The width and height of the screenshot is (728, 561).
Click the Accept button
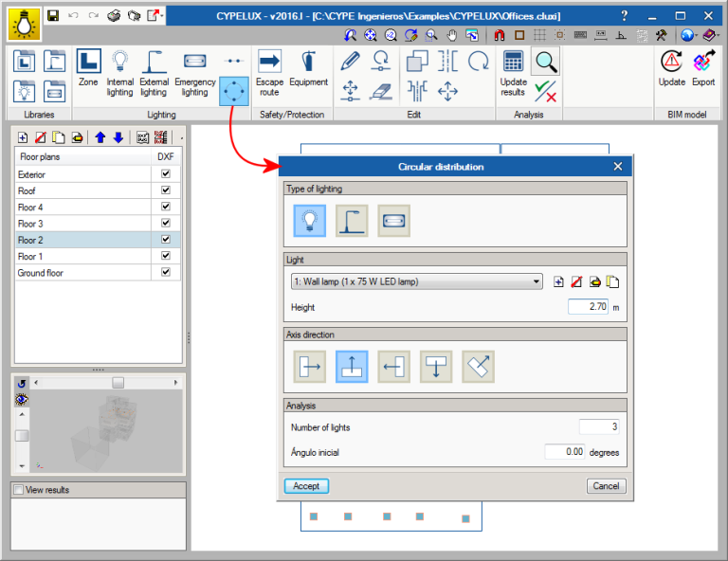[306, 486]
